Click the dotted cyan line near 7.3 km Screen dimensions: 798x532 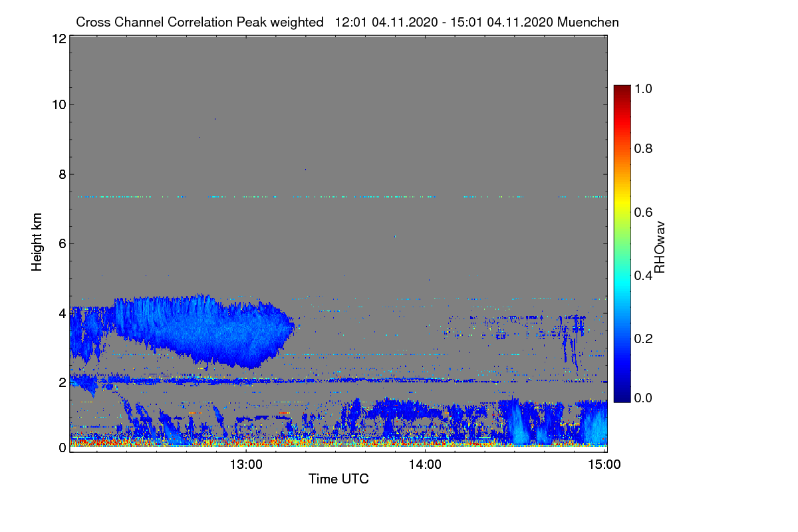339,197
